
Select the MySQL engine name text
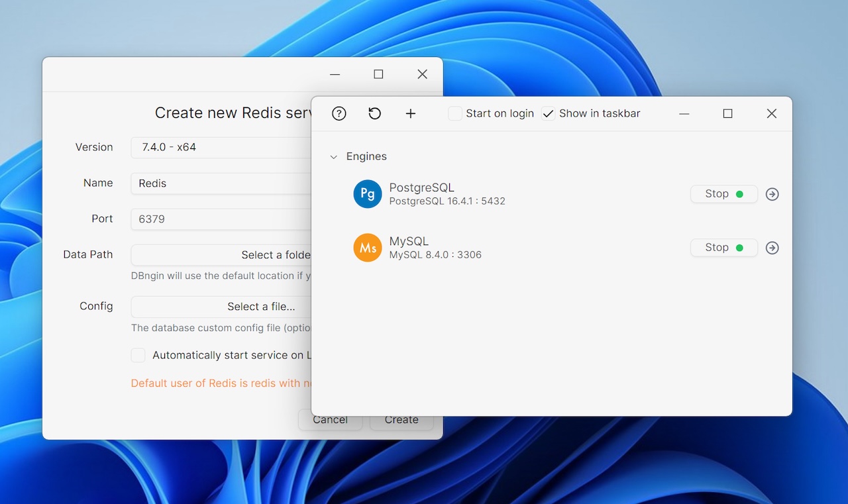pos(409,241)
